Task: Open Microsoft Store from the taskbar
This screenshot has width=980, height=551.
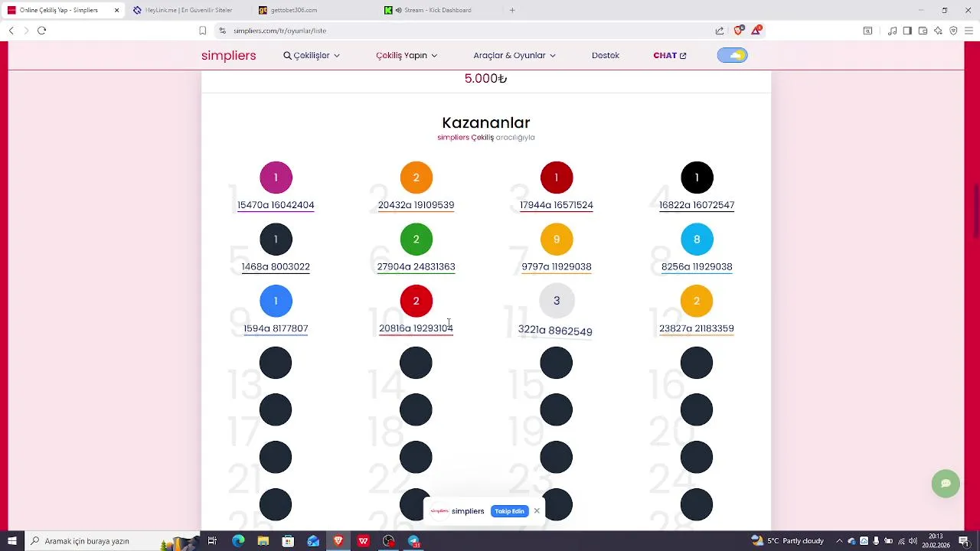Action: pos(288,541)
